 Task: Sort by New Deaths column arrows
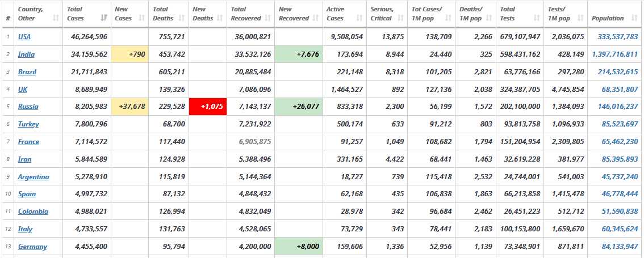click(220, 18)
